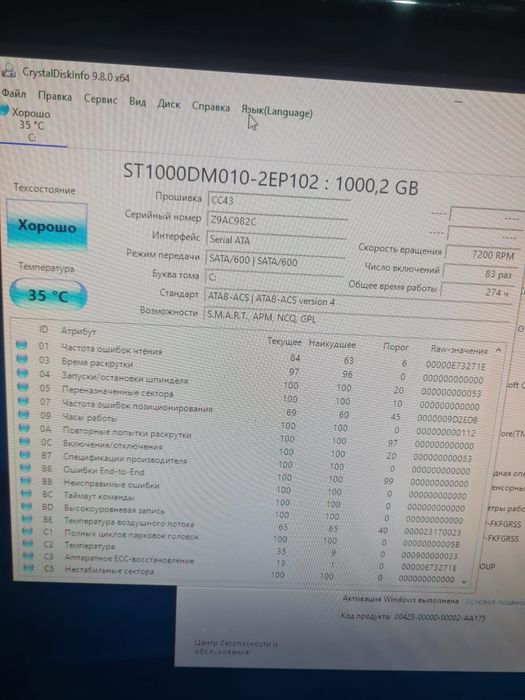The height and width of the screenshot is (700, 525).
Task: Open the Сервис menu
Action: [x=100, y=99]
